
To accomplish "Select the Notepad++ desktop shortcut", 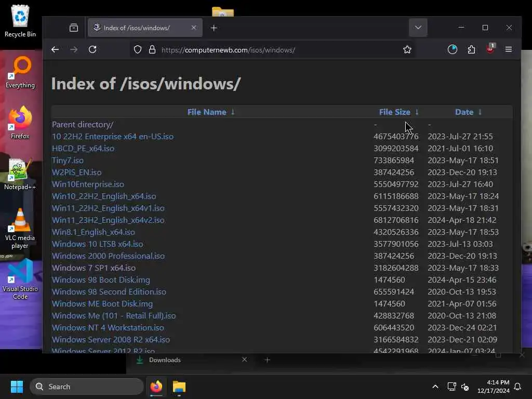I will pos(20,174).
